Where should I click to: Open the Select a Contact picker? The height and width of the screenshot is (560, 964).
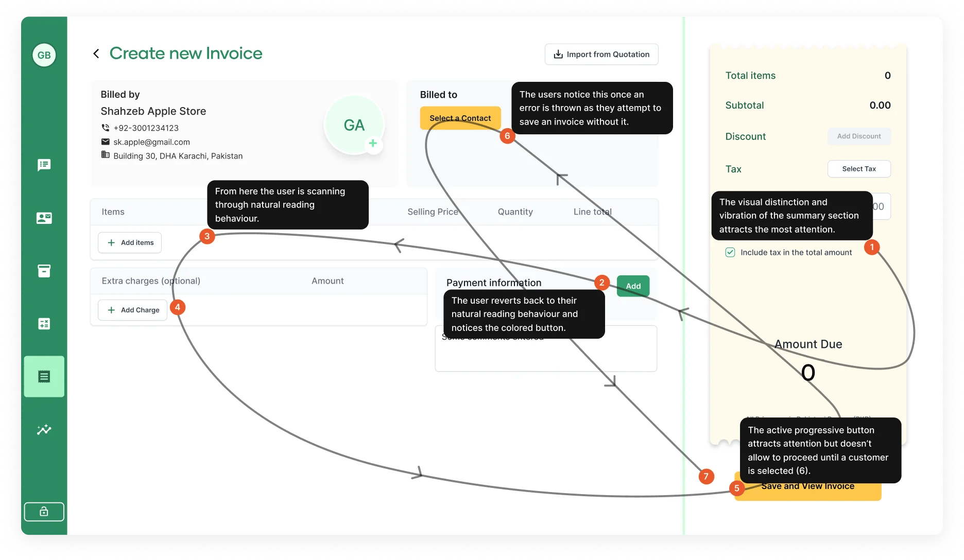460,118
